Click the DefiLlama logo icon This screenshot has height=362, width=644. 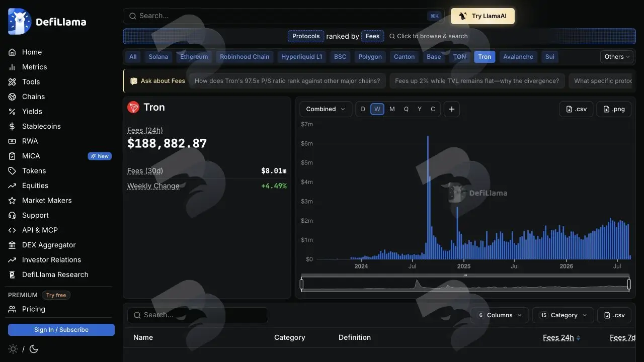[x=20, y=22]
